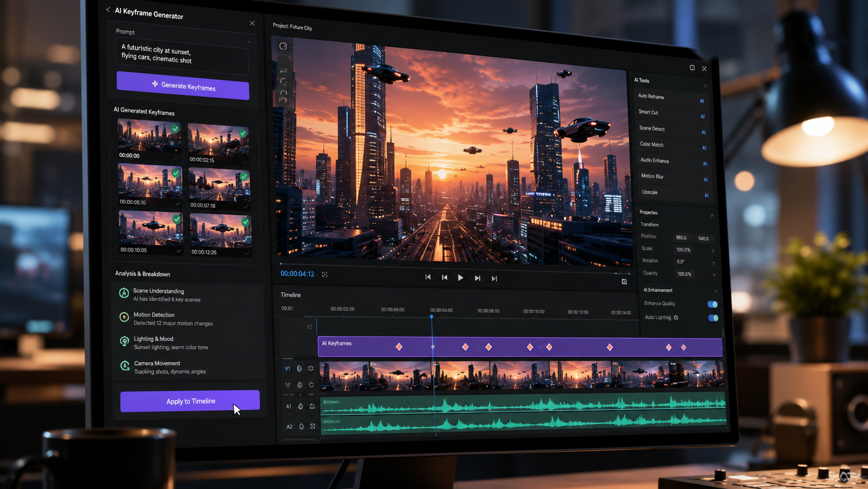Screen dimensions: 868x489
Task: Click the last diamond keyframe on AI Keyframes track
Action: 684,348
